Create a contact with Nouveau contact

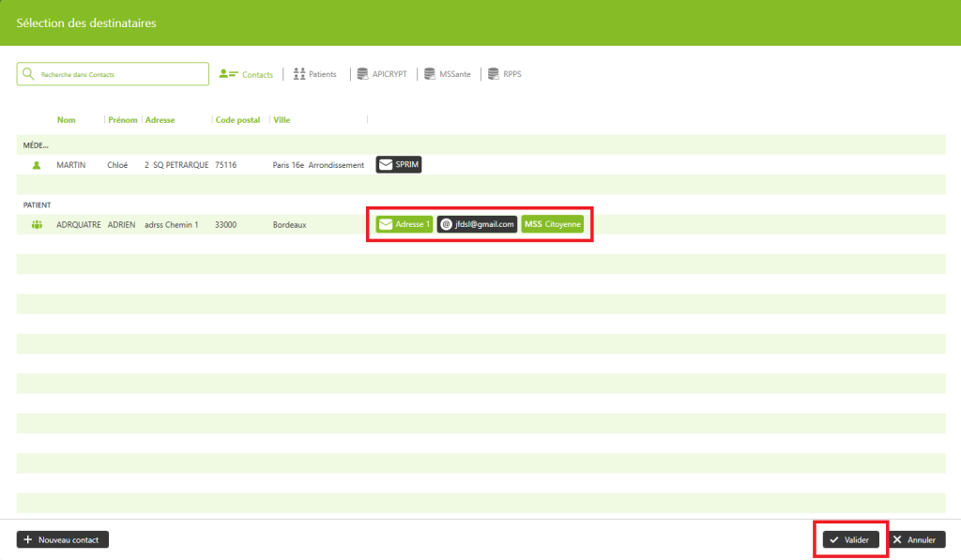63,540
